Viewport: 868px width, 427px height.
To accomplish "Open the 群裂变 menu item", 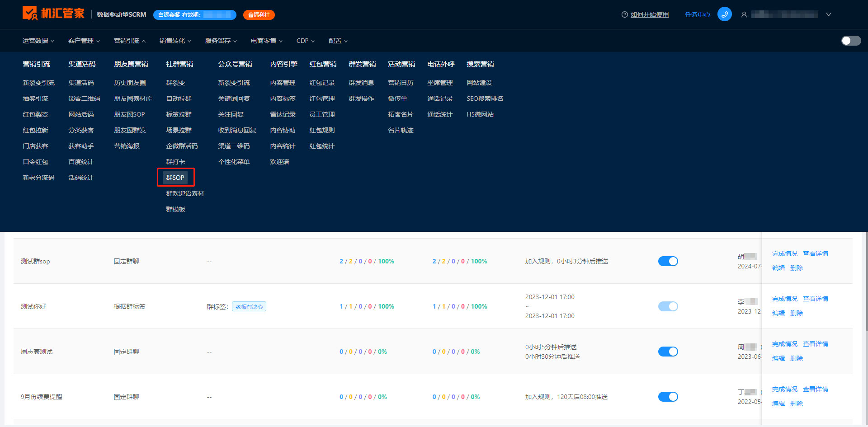I will tap(176, 83).
